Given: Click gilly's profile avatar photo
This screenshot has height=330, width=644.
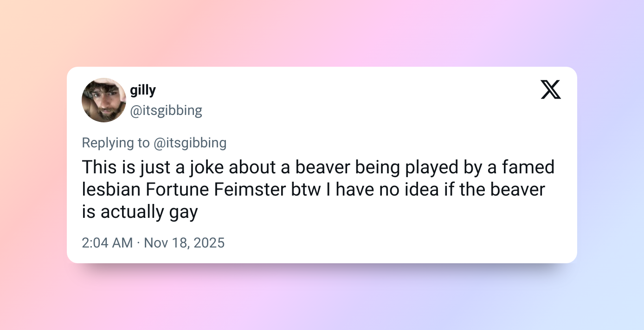Looking at the screenshot, I should (104, 100).
